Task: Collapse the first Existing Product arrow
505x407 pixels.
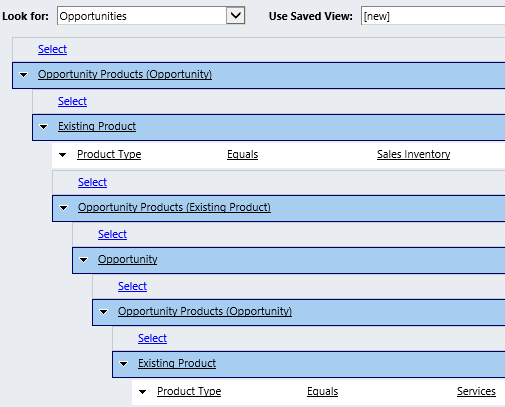Action: tap(44, 127)
